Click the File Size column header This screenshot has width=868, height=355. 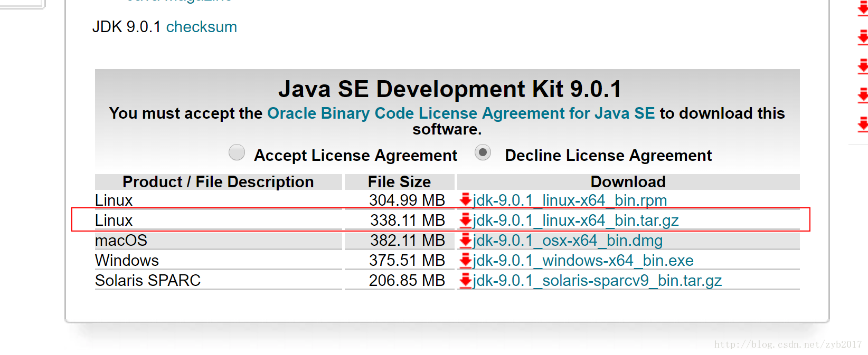[399, 182]
